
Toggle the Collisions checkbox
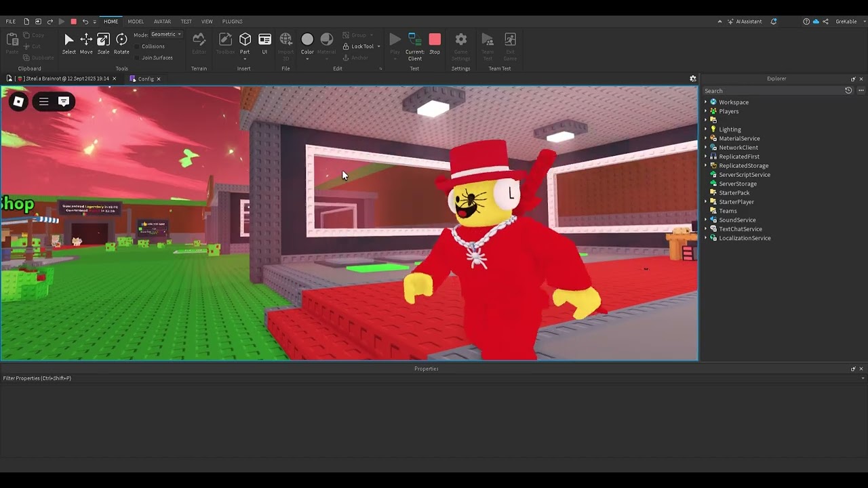pos(137,46)
